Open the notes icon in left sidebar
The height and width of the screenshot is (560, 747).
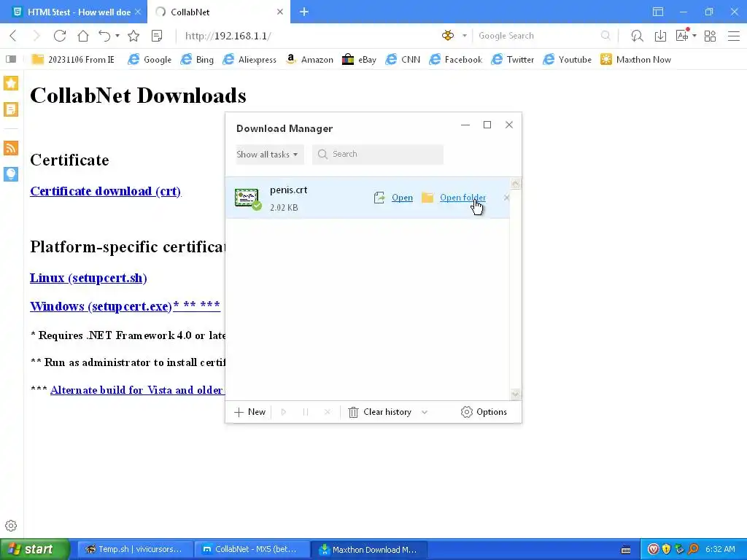pos(11,109)
